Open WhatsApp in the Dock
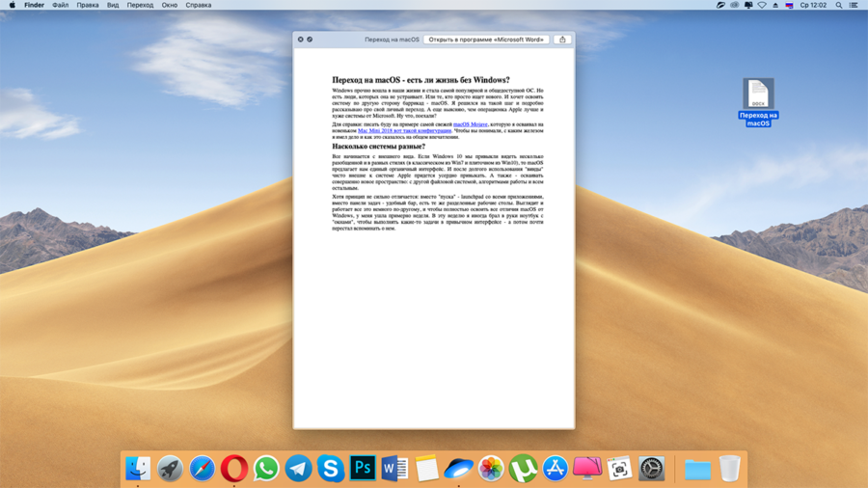Viewport: 868px width, 488px height. click(x=266, y=469)
